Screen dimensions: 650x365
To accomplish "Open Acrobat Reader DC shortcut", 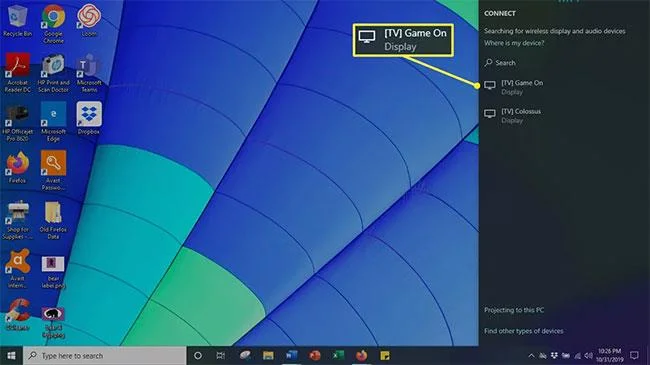I will click(x=17, y=73).
